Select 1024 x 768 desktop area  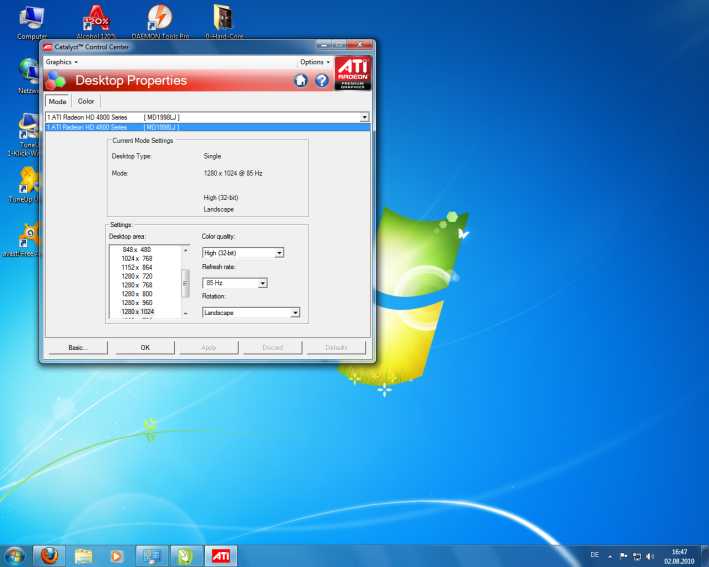(x=137, y=259)
